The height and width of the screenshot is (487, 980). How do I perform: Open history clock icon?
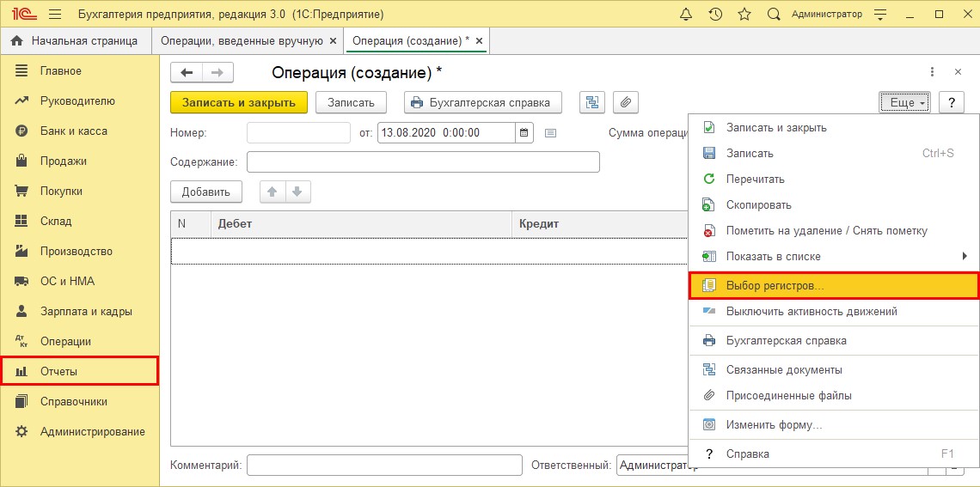tap(715, 14)
